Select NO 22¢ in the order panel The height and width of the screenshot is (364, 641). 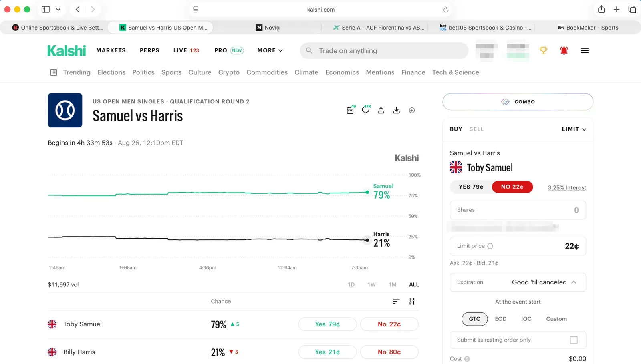pos(512,187)
